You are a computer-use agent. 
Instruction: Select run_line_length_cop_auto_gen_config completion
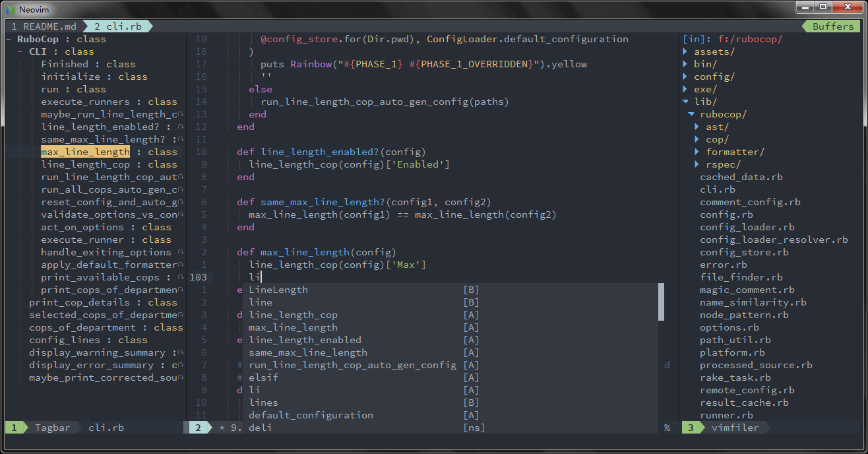click(450, 365)
